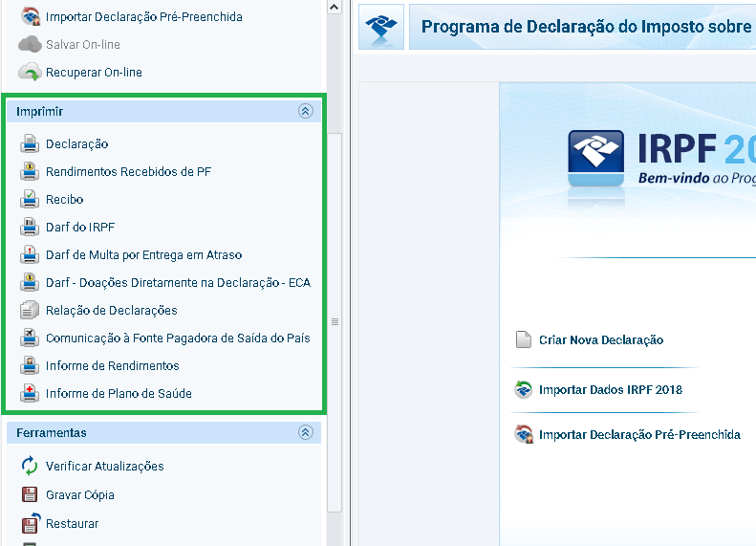Click the sidebar splitter grip handle
756x546 pixels.
[x=335, y=321]
